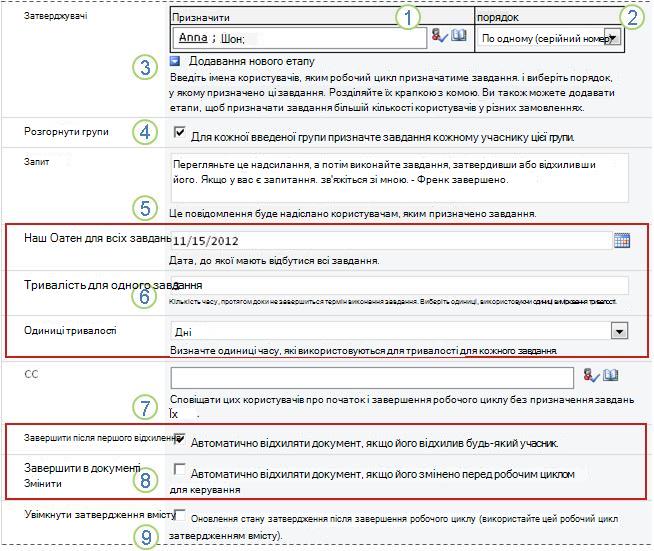This screenshot has width=654, height=551.
Task: Click the Одиниці тривалості label
Action: click(70, 331)
